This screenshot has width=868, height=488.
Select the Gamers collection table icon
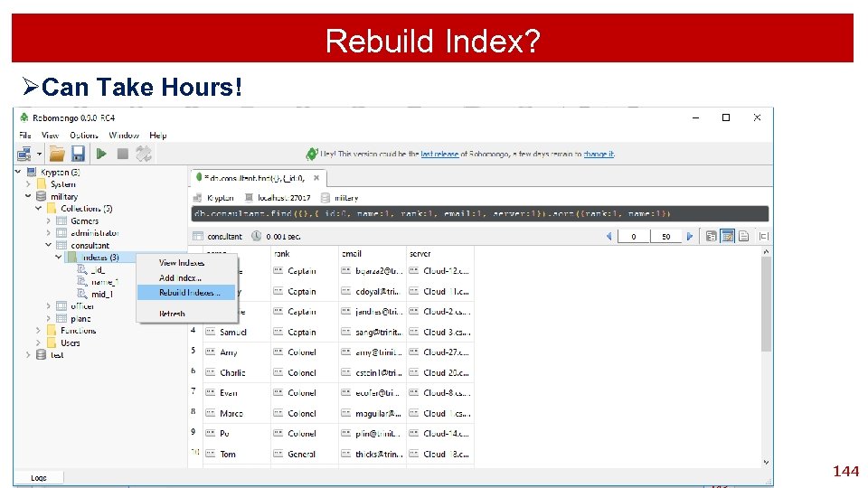click(x=61, y=221)
